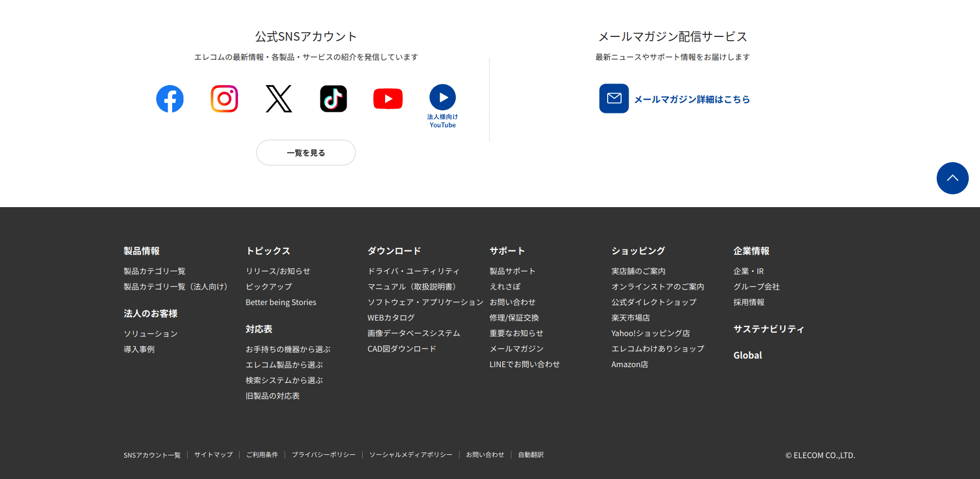The image size is (980, 479).
Task: Select Better being Stories link
Action: [x=281, y=302]
